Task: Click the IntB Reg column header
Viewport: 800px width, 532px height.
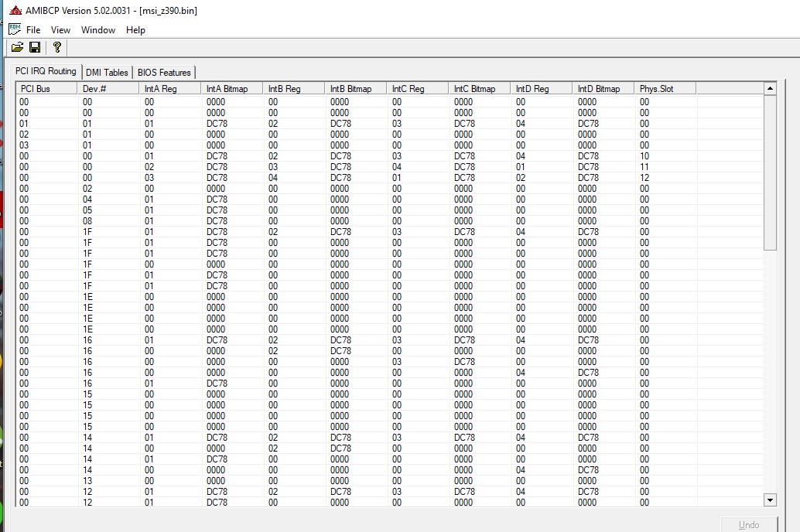Action: tap(294, 89)
